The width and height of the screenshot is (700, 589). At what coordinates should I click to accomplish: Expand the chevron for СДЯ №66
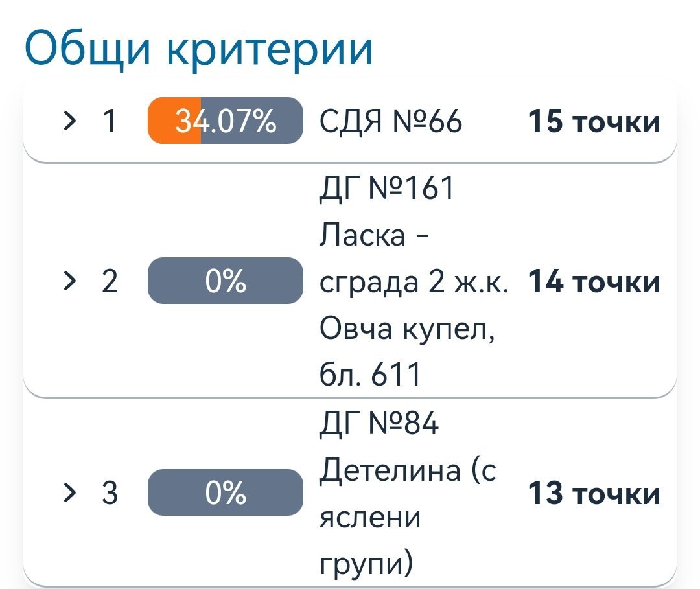(x=68, y=121)
